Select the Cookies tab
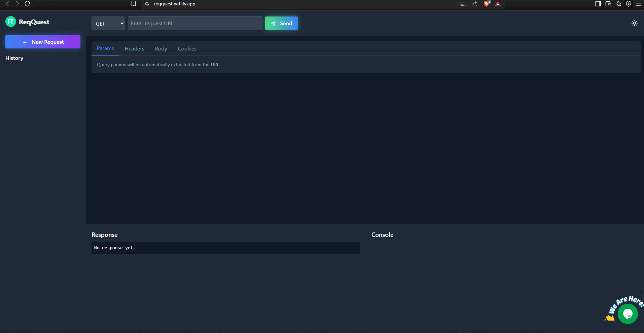644x333 pixels. click(x=187, y=48)
